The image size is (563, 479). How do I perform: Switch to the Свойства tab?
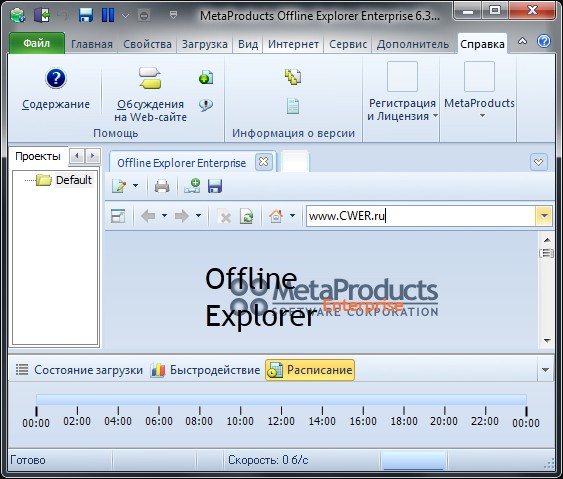coord(147,44)
